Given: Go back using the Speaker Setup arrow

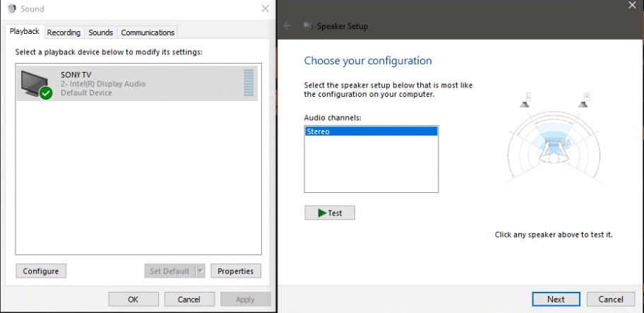Looking at the screenshot, I should tap(287, 26).
